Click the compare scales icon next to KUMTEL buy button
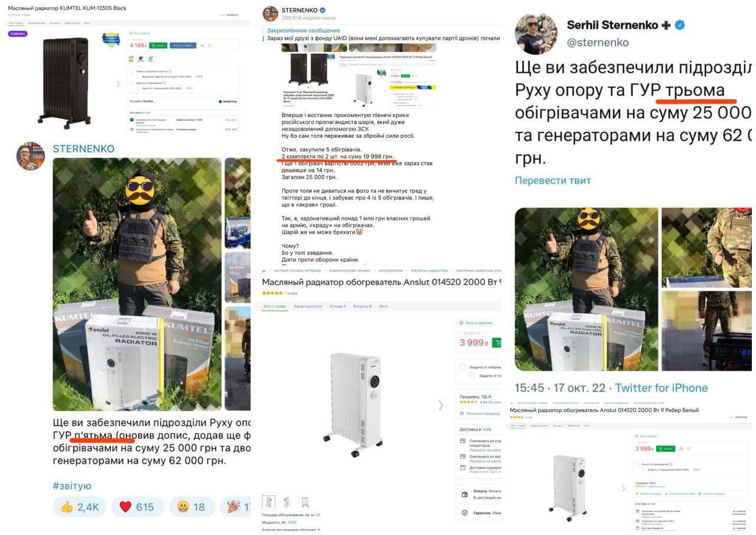 click(x=202, y=46)
